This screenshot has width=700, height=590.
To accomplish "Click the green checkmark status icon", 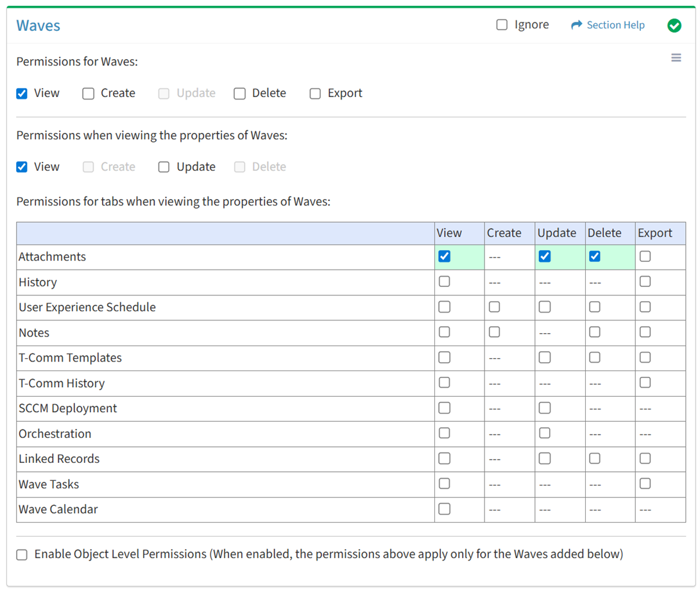I will click(x=674, y=25).
